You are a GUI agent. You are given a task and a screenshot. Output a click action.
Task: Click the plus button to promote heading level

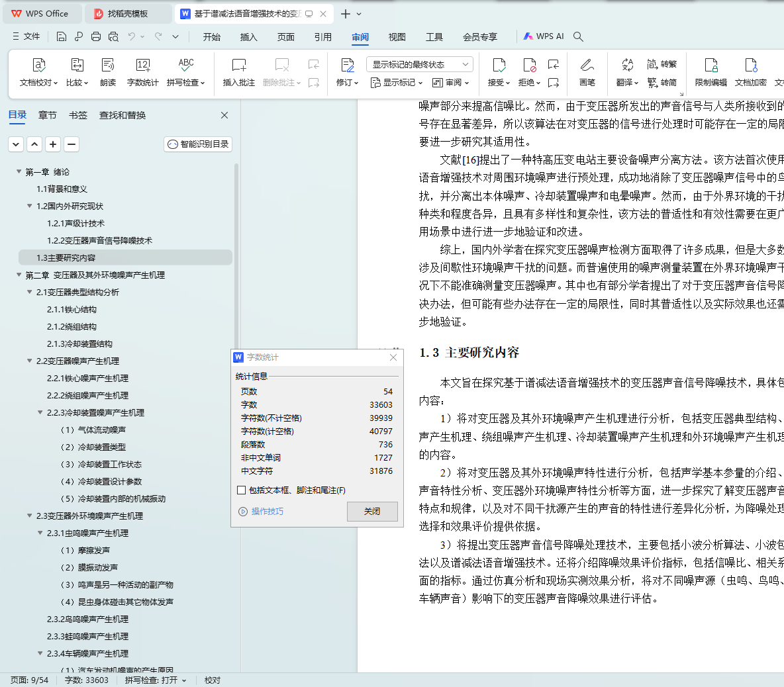point(53,144)
